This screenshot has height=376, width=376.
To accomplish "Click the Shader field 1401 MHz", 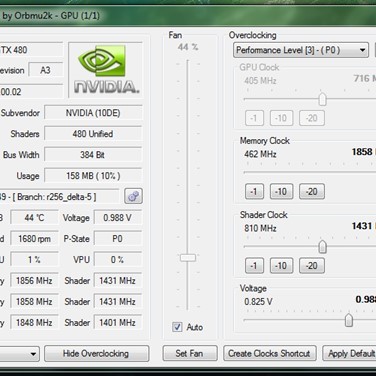I will [118, 323].
